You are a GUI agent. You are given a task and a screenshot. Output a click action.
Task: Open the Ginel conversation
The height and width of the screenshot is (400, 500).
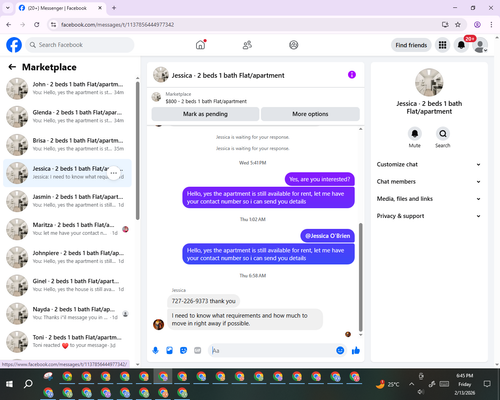[x=67, y=285]
